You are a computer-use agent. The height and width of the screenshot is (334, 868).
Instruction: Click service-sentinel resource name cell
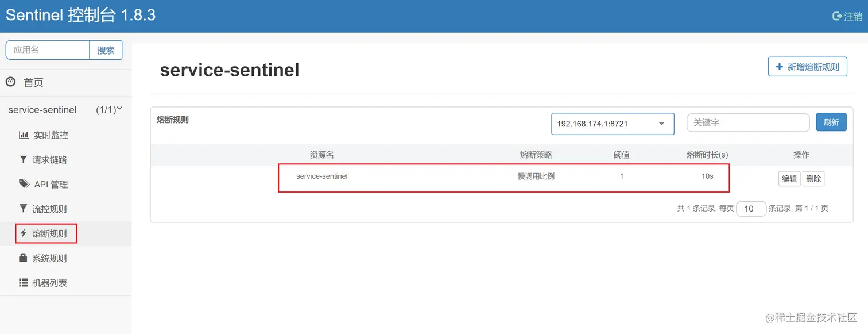[x=322, y=176]
